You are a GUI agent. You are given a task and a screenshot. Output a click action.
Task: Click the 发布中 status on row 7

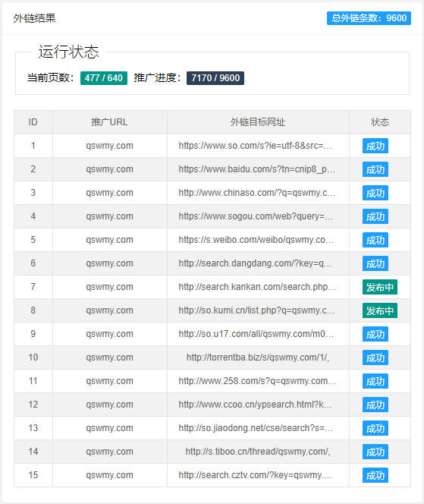point(380,287)
